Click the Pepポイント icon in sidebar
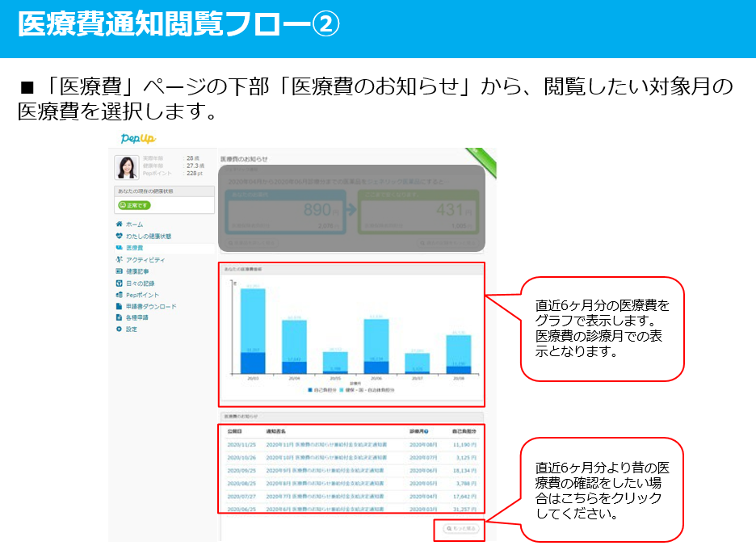This screenshot has width=756, height=554. click(119, 295)
